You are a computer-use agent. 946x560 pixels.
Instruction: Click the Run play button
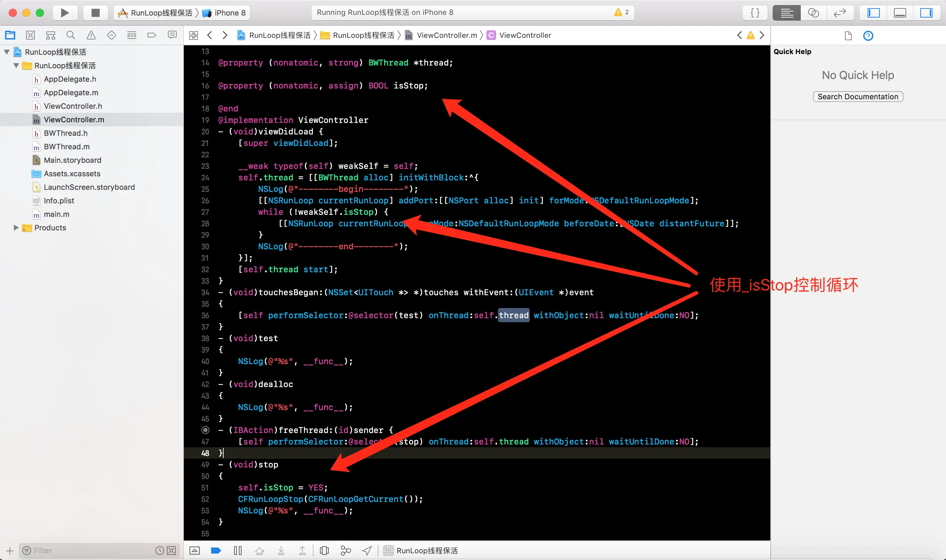(65, 13)
